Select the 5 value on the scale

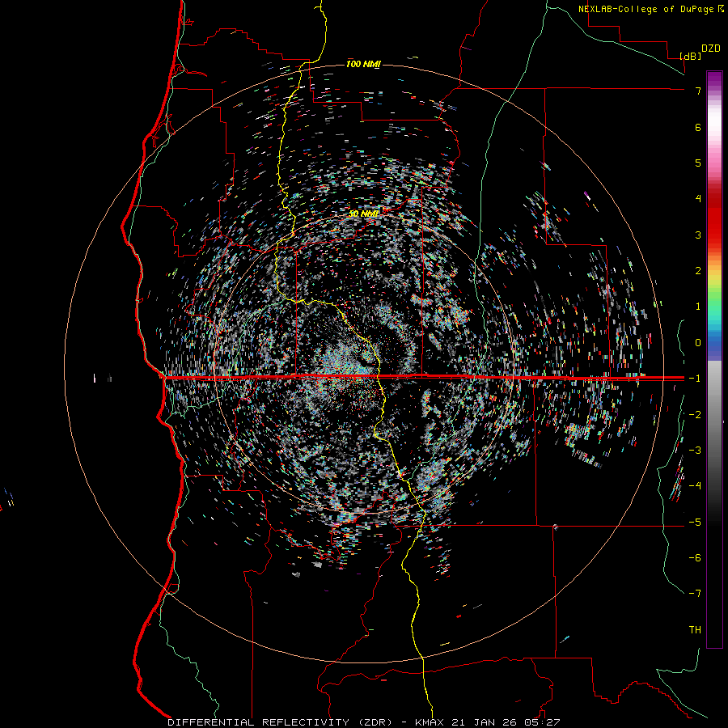tap(698, 163)
